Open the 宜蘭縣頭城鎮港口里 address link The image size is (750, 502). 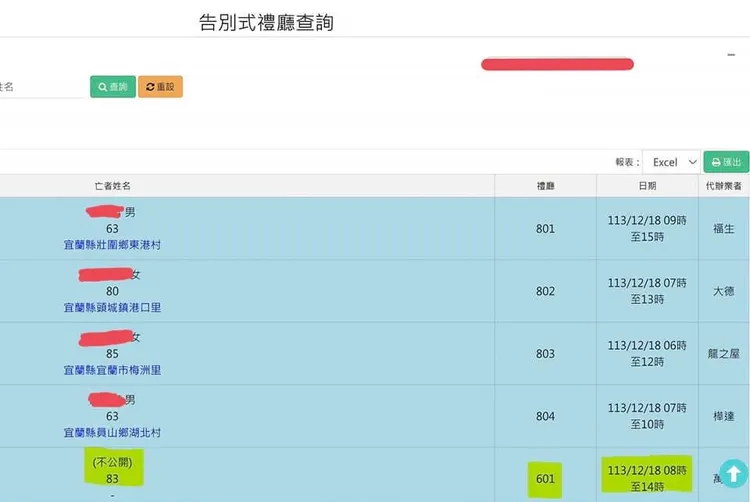(x=112, y=308)
